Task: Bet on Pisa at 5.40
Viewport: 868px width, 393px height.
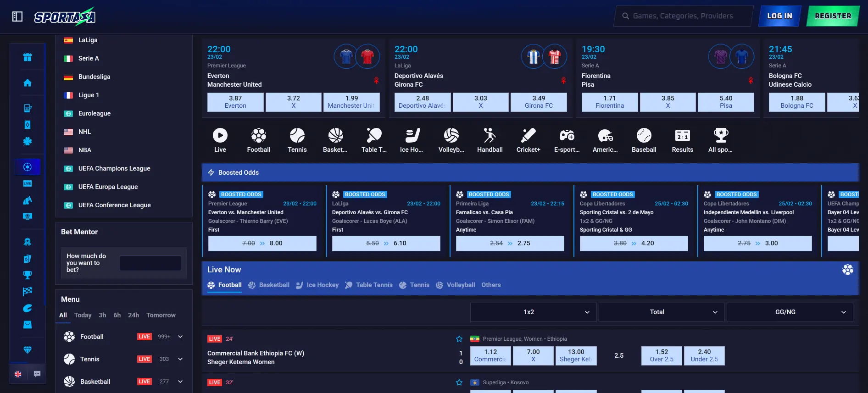Action: (726, 102)
